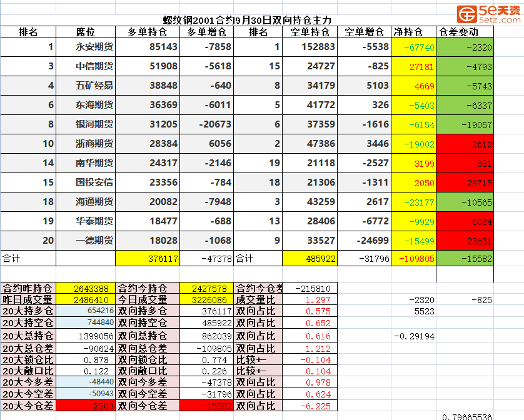Select long position value 51908
Screen dimensions: 524x420
point(148,66)
